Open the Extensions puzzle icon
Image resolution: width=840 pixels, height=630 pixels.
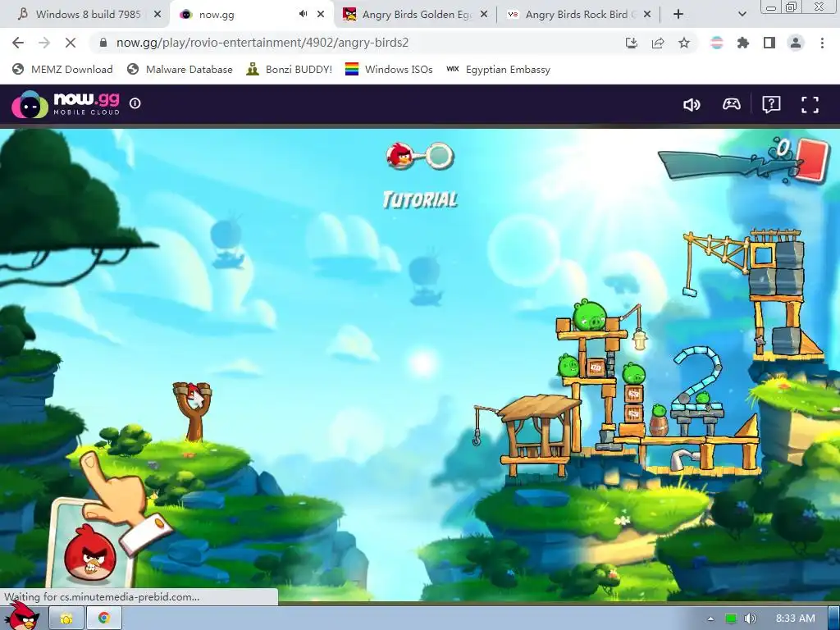(x=743, y=43)
